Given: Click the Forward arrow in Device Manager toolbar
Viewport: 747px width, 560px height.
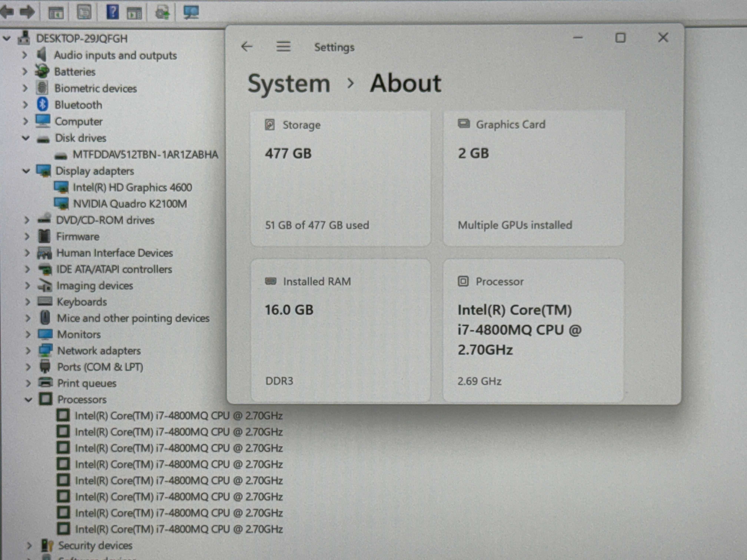Looking at the screenshot, I should click(x=28, y=12).
